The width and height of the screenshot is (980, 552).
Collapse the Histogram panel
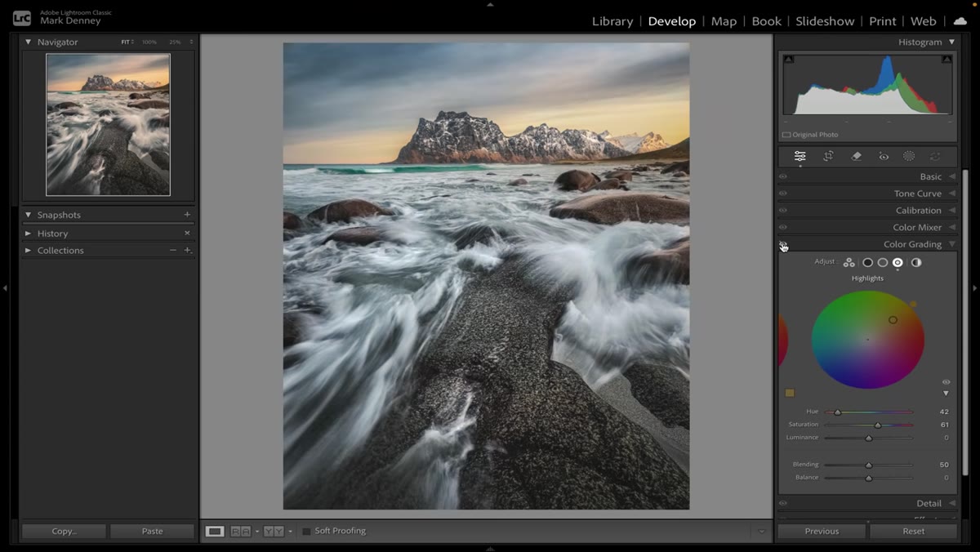[951, 42]
